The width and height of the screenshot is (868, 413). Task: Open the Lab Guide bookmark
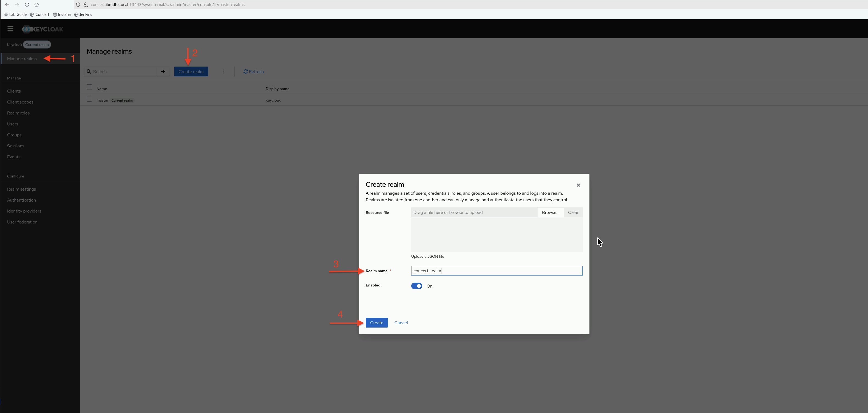pos(15,15)
